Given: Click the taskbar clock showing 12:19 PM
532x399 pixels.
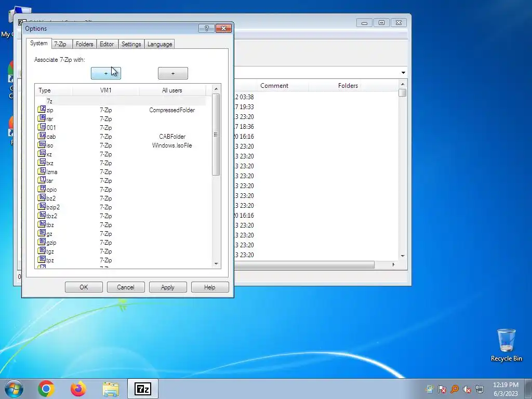Looking at the screenshot, I should click(506, 389).
